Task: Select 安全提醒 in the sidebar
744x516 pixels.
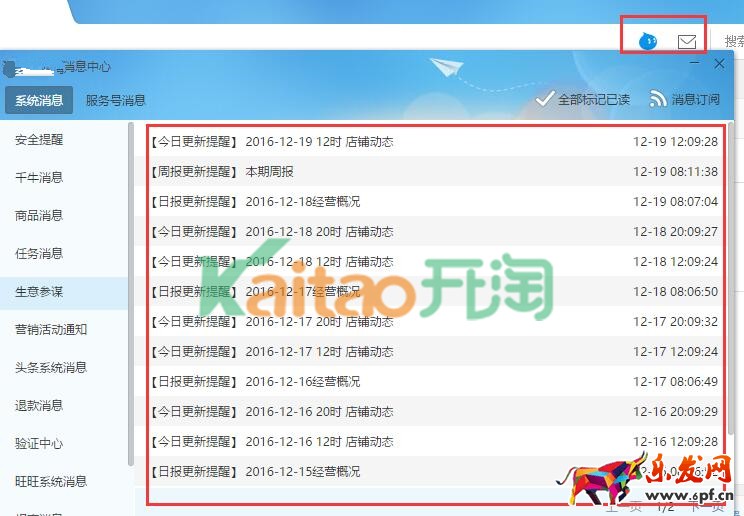Action: 39,140
